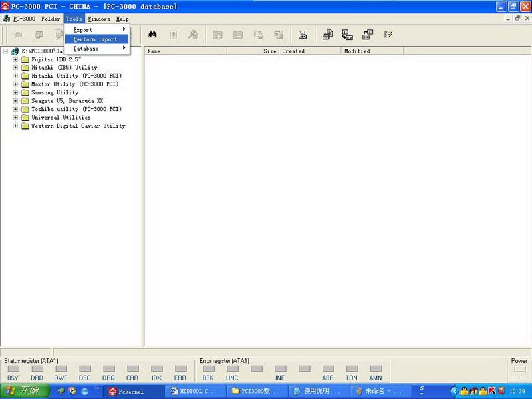The width and height of the screenshot is (532, 399).
Task: Open the Export submenu
Action: tap(96, 29)
